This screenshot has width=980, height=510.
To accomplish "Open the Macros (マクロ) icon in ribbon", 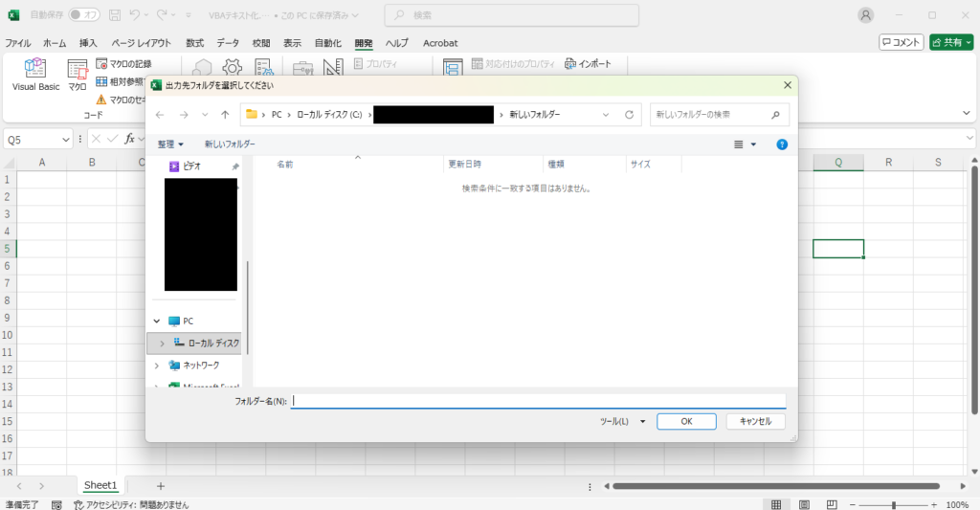I will click(x=78, y=71).
